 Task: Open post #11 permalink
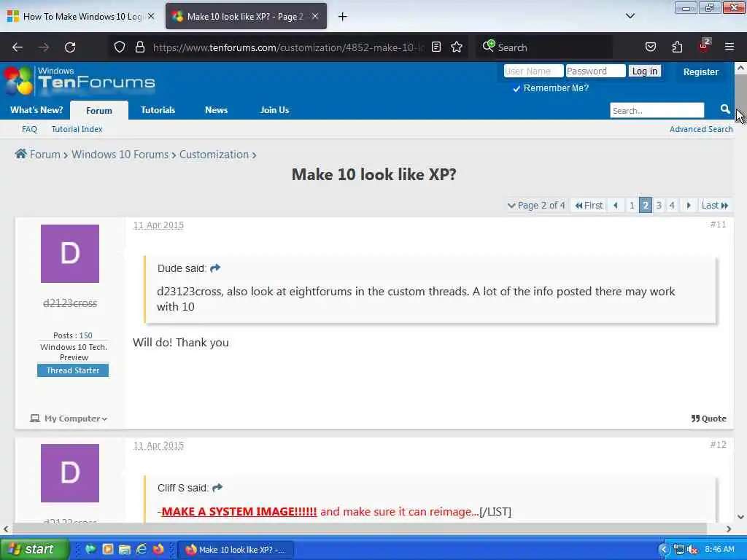click(718, 225)
